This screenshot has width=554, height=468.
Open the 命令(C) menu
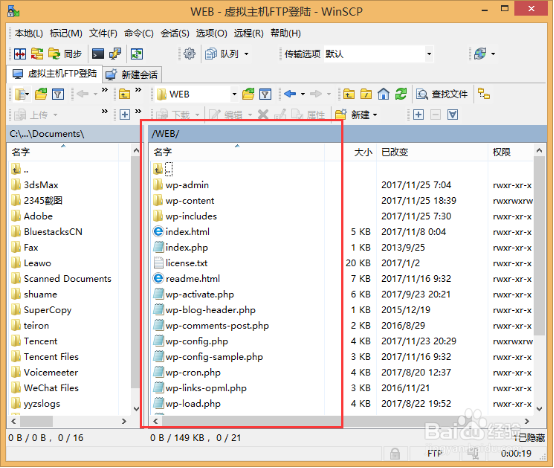(139, 33)
